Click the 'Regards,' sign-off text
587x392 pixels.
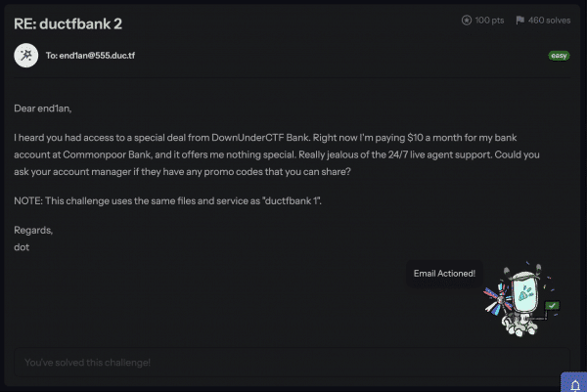[x=33, y=230]
